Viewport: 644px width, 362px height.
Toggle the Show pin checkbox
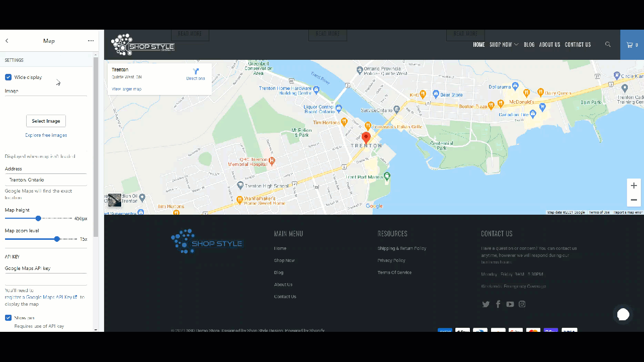coord(8,318)
